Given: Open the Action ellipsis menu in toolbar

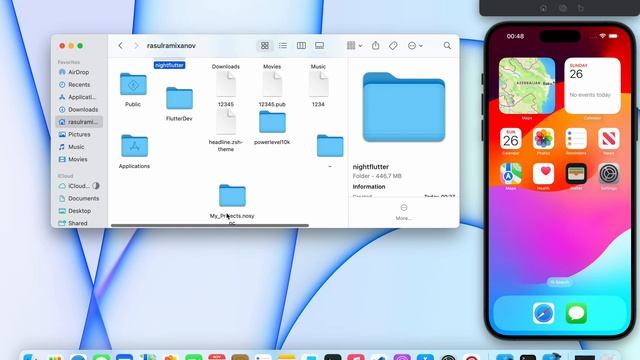Looking at the screenshot, I should (x=415, y=46).
